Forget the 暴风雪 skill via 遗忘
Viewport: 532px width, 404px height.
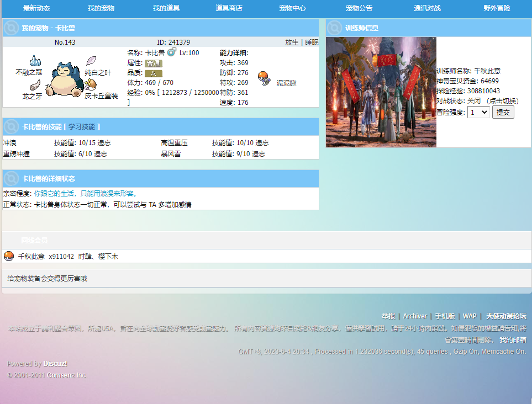click(258, 154)
